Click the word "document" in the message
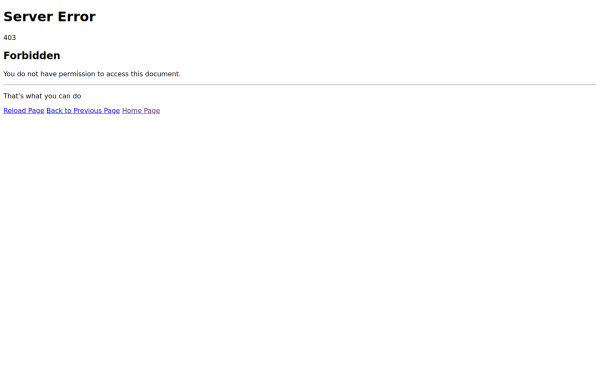600x375 pixels. [x=162, y=74]
